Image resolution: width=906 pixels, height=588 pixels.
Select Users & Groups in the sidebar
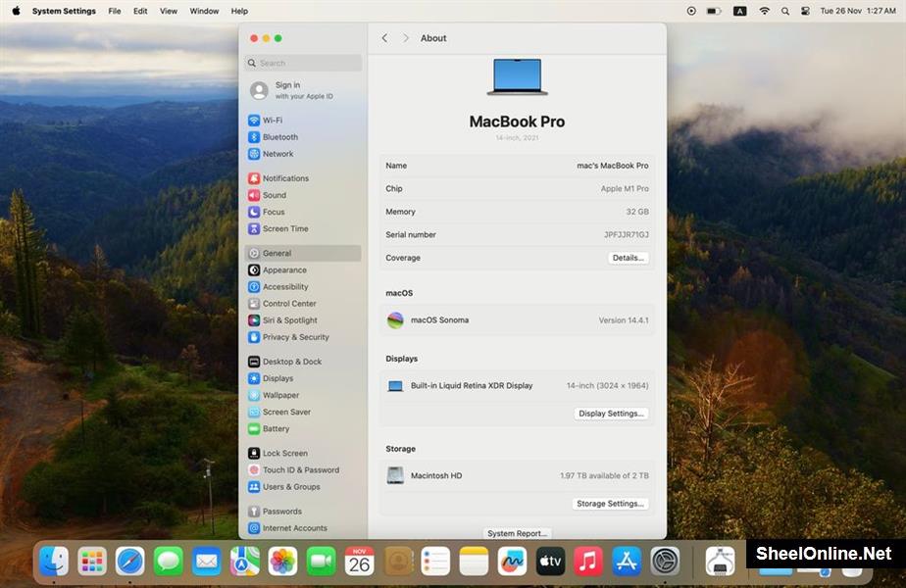pos(303,487)
